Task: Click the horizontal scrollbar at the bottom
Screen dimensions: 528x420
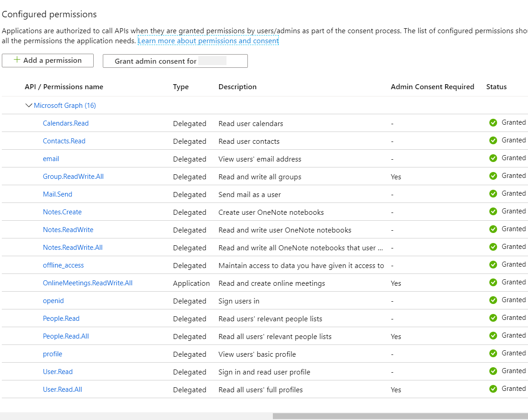Action: [x=400, y=416]
